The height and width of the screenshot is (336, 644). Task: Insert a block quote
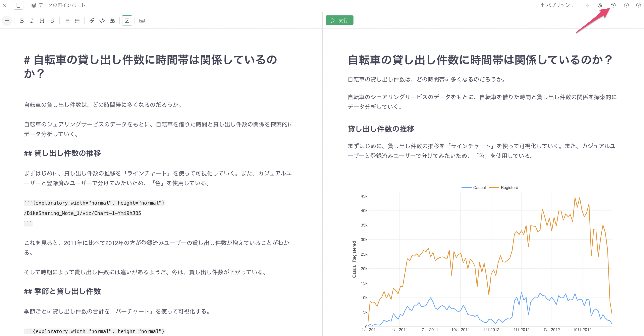pyautogui.click(x=112, y=21)
